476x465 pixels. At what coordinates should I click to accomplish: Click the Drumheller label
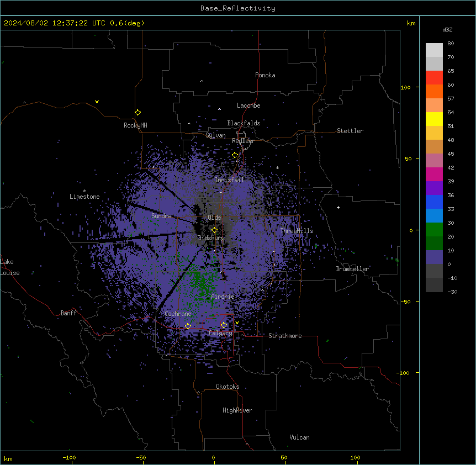click(x=352, y=269)
